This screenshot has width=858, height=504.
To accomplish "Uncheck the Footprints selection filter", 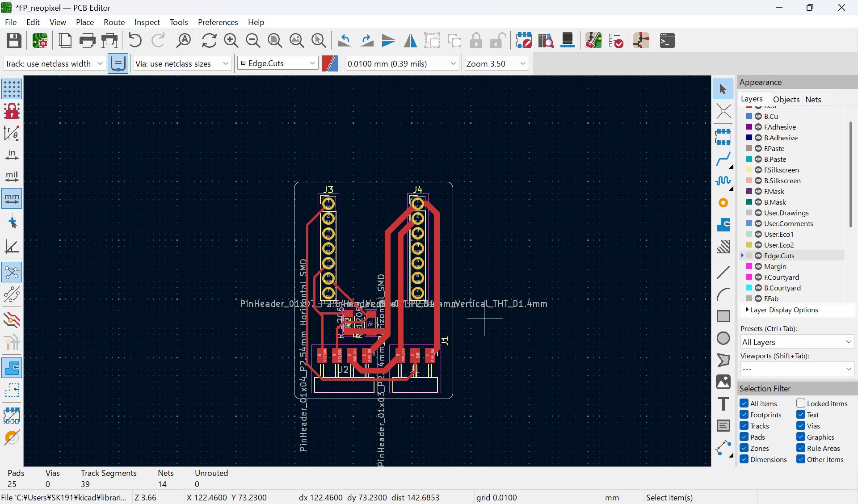I will [744, 415].
